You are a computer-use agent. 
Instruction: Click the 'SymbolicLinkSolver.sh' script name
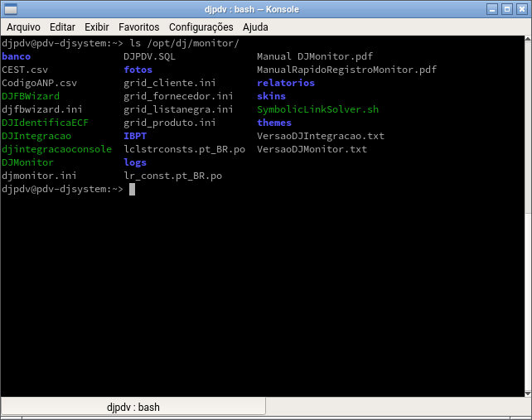click(x=317, y=109)
